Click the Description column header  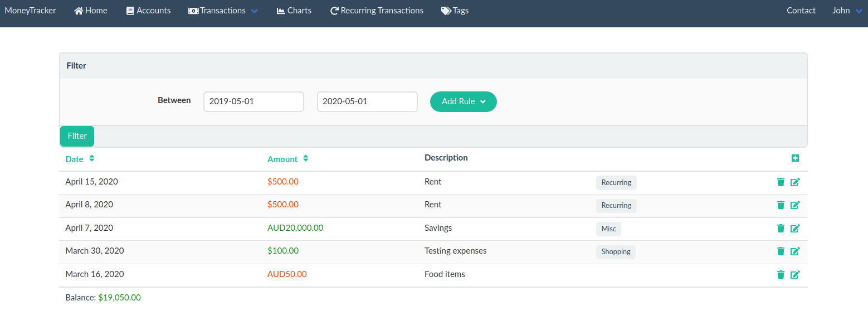(446, 158)
